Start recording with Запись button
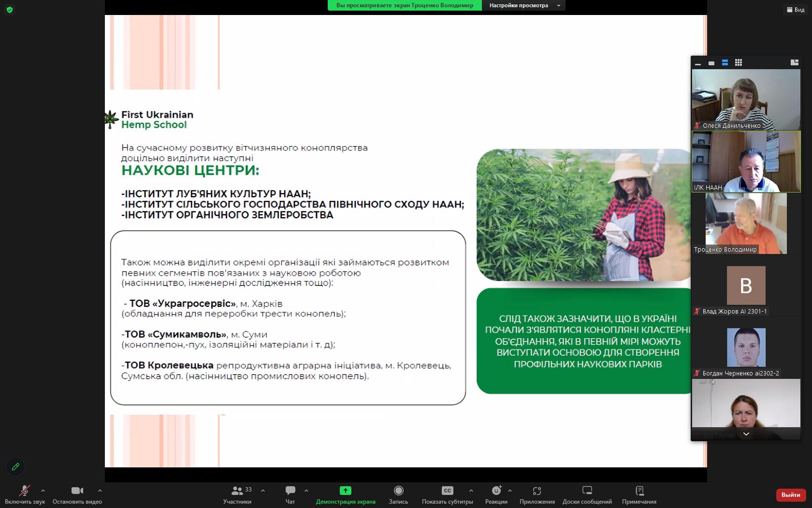812x508 pixels. tap(398, 494)
